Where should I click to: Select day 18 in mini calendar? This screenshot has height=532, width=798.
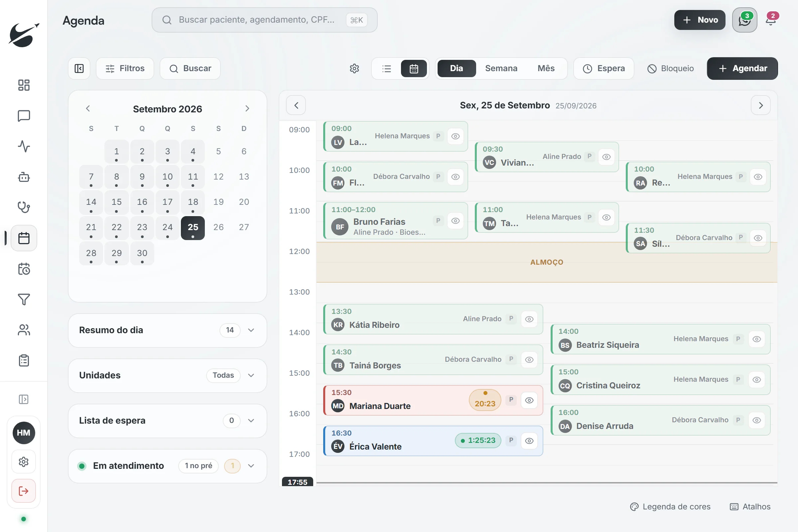coord(193,202)
